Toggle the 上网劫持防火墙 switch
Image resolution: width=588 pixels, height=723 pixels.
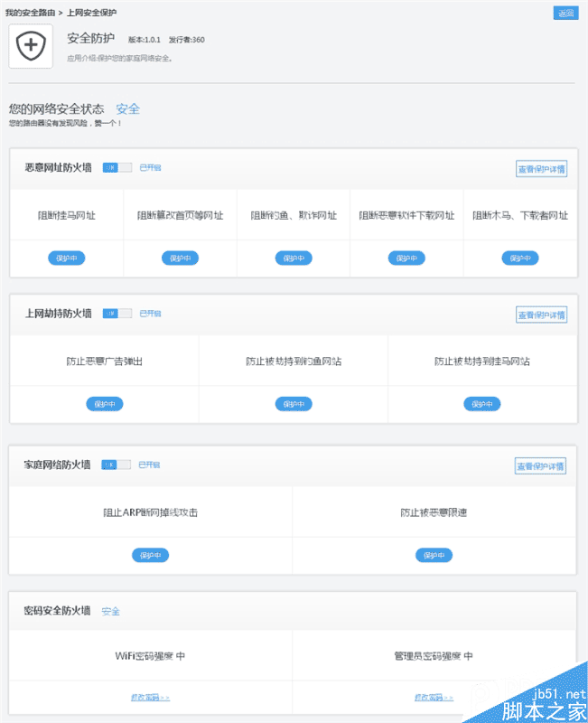point(117,314)
